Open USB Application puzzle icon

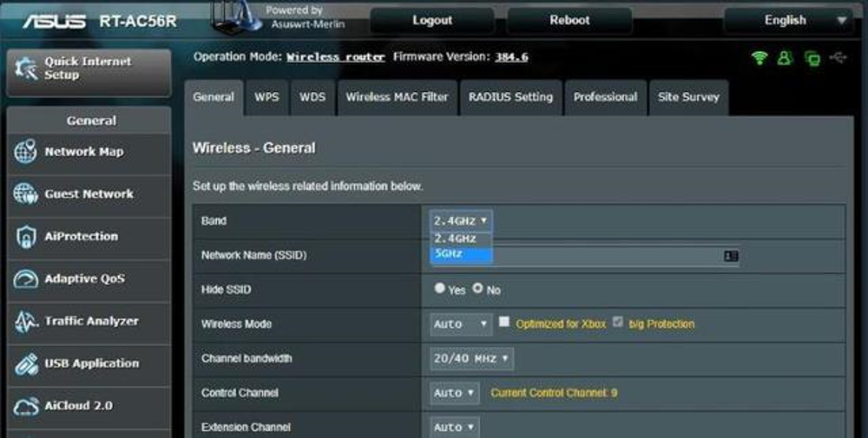[25, 364]
